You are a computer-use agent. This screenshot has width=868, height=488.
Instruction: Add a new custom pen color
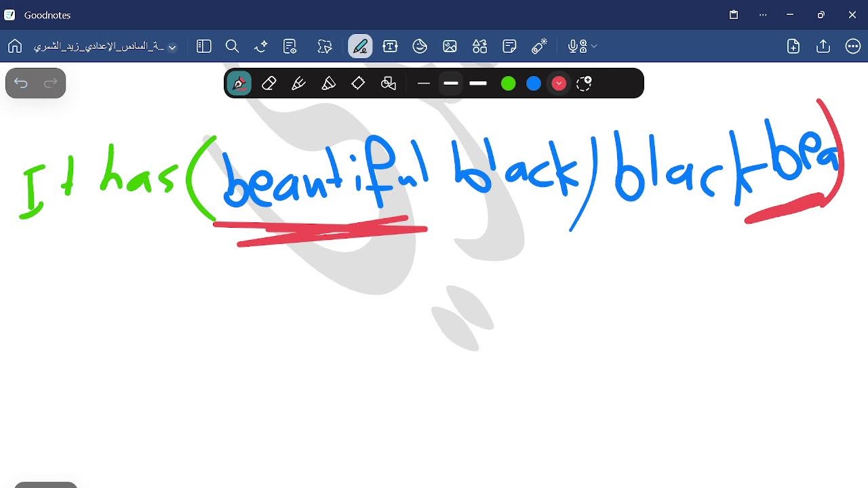click(x=584, y=83)
